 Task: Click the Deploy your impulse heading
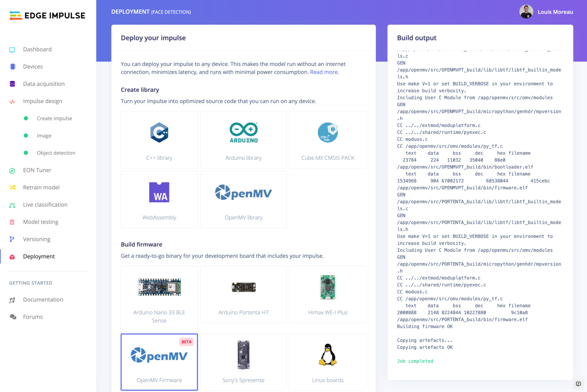tap(153, 38)
